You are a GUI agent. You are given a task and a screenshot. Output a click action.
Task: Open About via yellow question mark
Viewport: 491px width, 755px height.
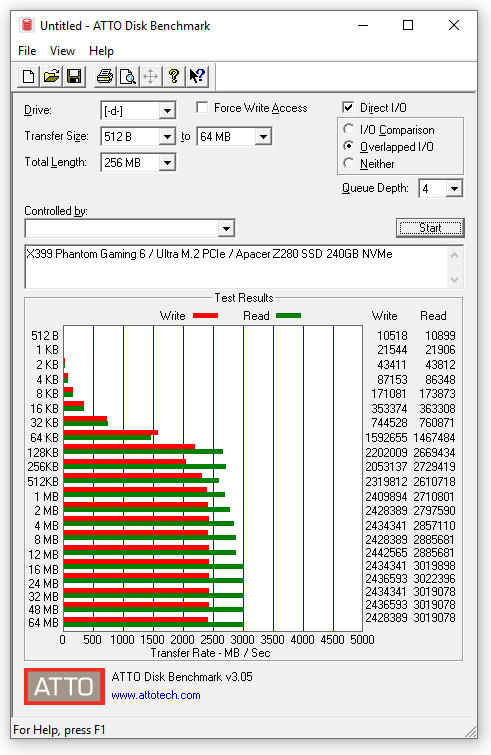pyautogui.click(x=174, y=77)
